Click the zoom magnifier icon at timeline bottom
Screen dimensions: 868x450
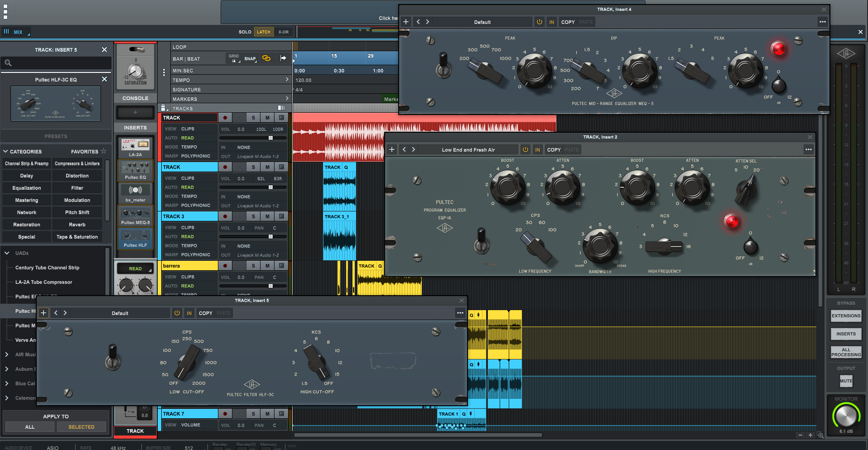[x=820, y=435]
